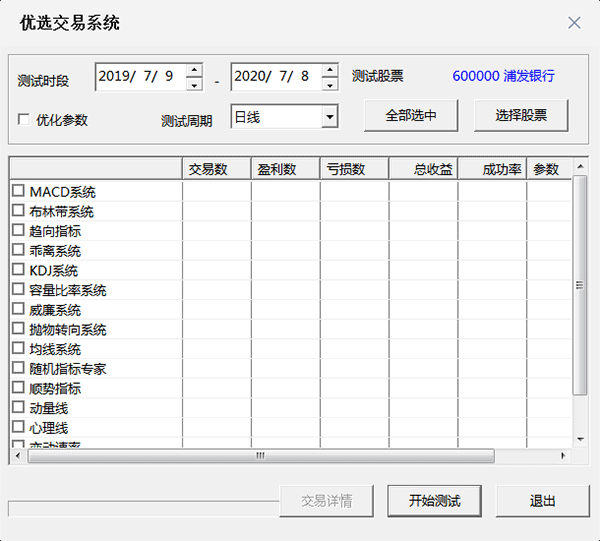
Task: Click the 600000 浦发银行 stock link
Action: point(503,76)
